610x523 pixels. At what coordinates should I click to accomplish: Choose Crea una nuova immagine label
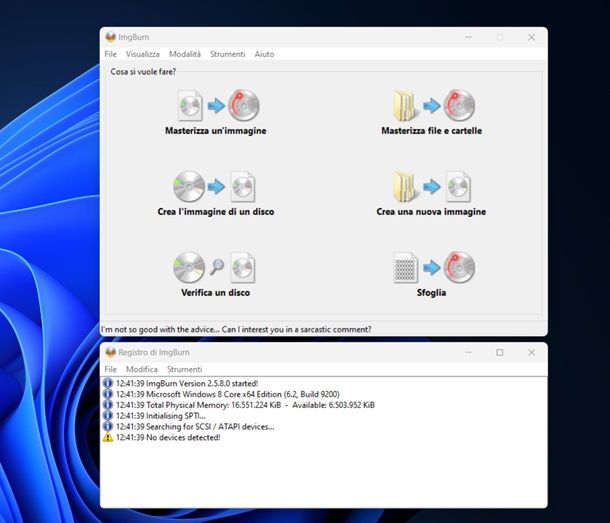point(431,212)
